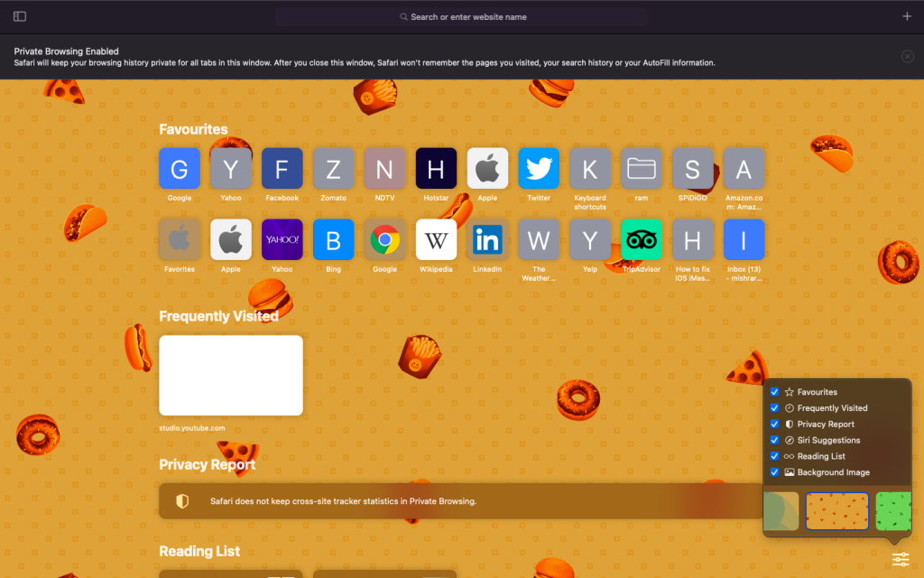This screenshot has height=578, width=924.
Task: Open the Apple favourite in second row
Action: pyautogui.click(x=230, y=239)
